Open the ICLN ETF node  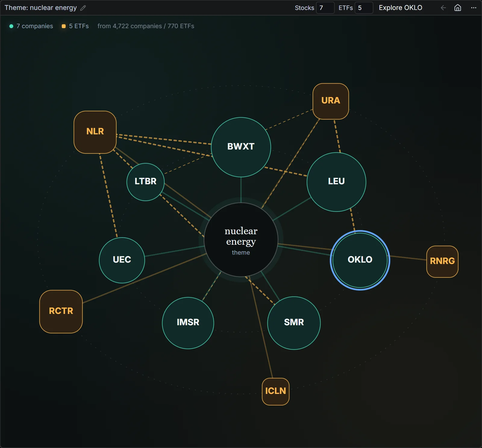tap(276, 391)
